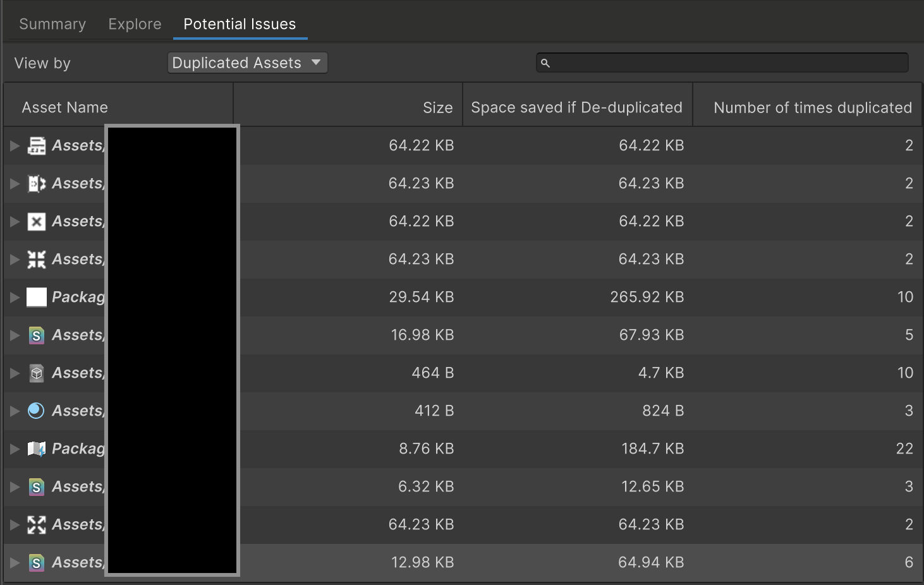The image size is (924, 585).
Task: Click the Asset Name column header
Action: [64, 107]
